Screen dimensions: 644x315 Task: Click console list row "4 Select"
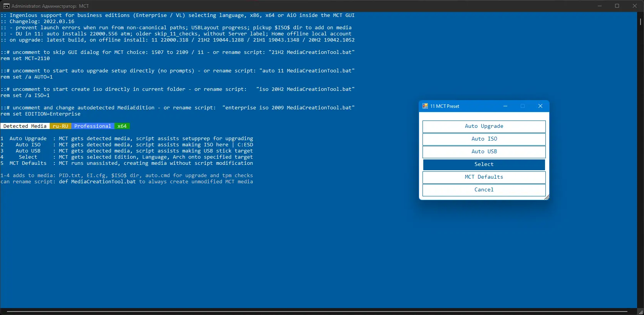tap(127, 157)
